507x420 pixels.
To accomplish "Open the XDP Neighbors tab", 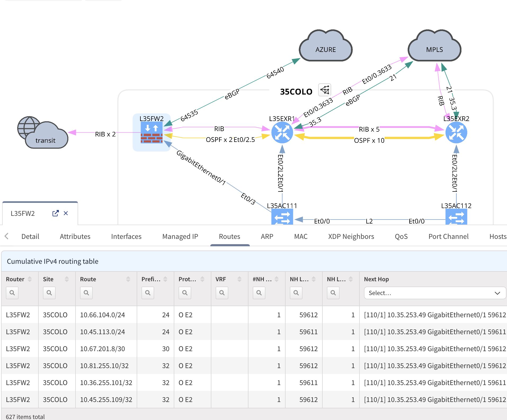I will [x=351, y=236].
